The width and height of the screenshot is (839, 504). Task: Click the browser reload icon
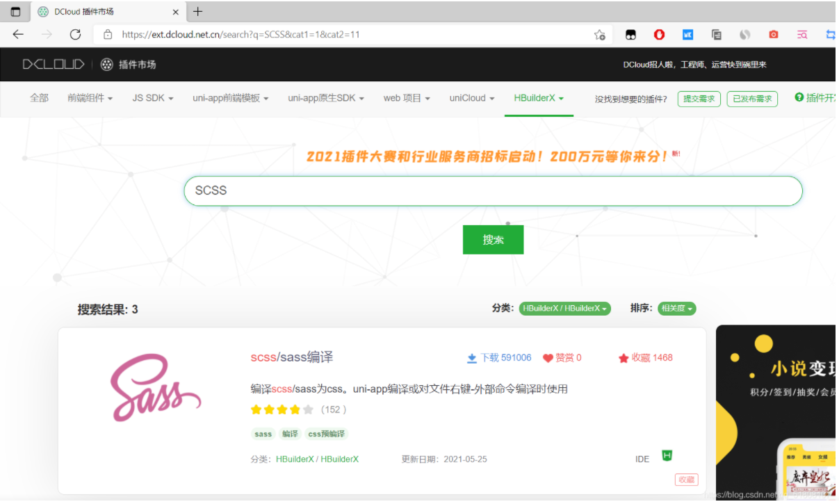click(x=75, y=34)
